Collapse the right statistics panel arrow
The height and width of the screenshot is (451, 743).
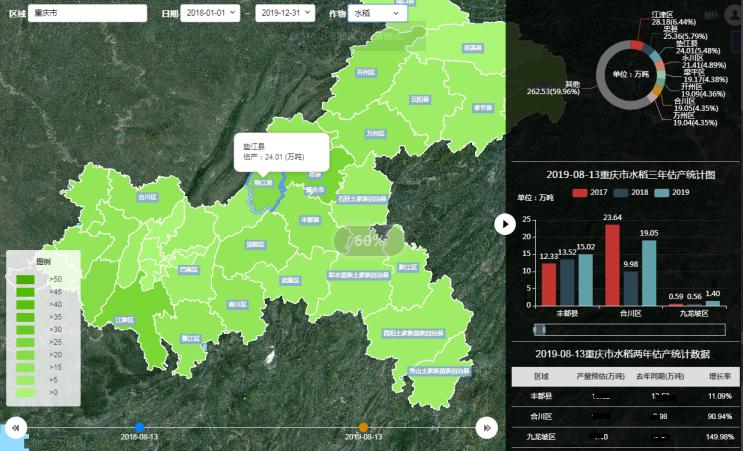506,224
